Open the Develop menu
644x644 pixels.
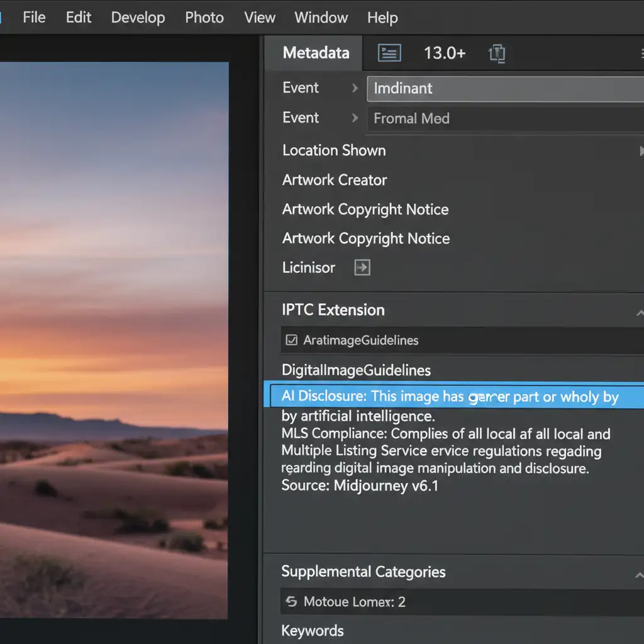tap(138, 18)
